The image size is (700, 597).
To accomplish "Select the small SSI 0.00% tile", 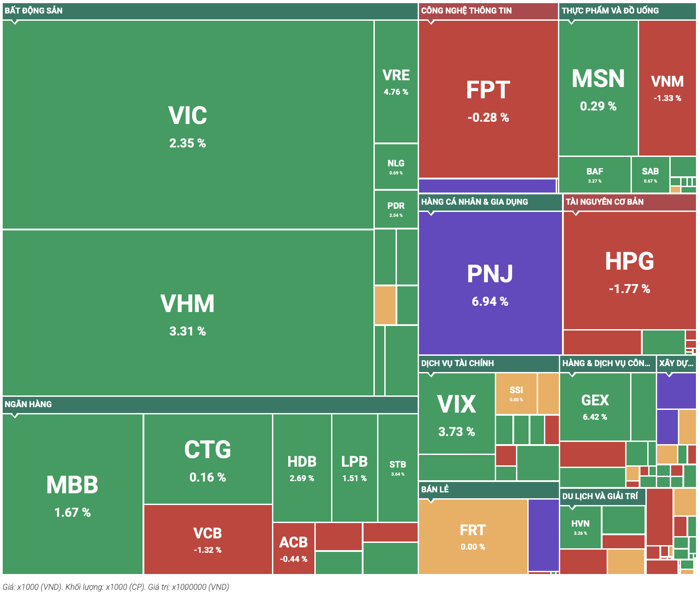I will coord(516,393).
